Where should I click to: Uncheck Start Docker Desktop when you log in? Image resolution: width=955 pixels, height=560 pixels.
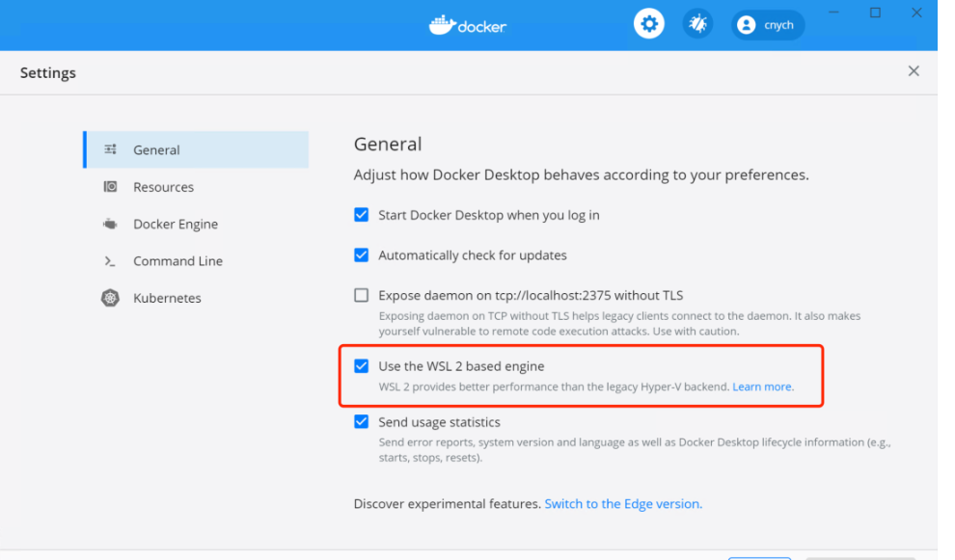click(x=361, y=215)
